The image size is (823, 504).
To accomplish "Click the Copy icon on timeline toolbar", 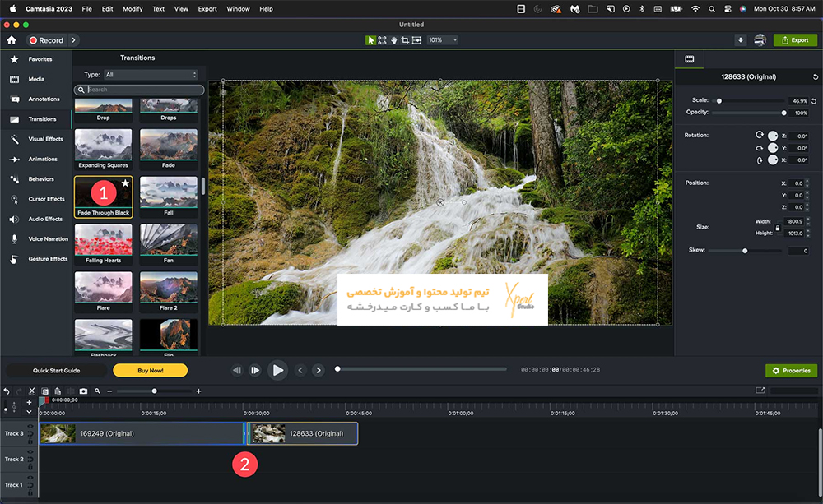I will 45,391.
